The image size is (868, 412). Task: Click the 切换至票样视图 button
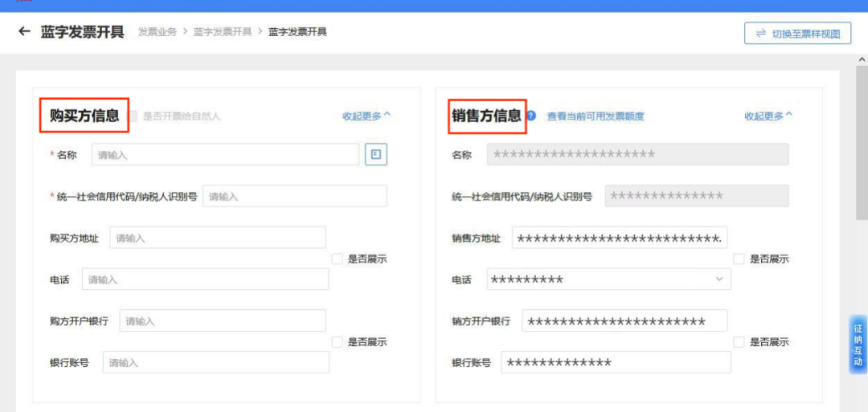click(798, 34)
